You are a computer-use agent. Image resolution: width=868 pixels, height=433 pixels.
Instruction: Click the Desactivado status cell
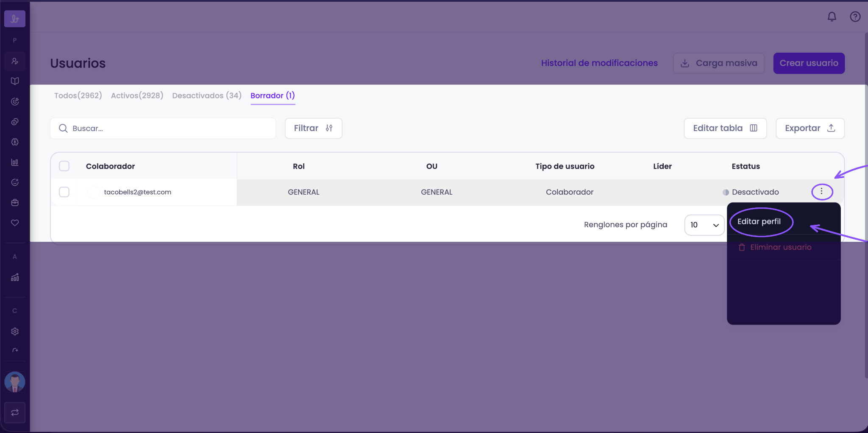coord(751,192)
